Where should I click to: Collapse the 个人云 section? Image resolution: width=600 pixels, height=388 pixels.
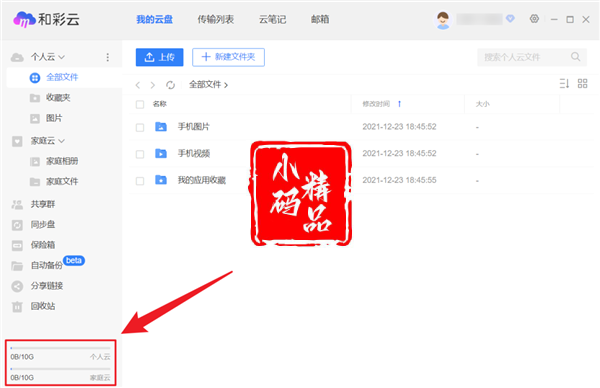click(62, 57)
